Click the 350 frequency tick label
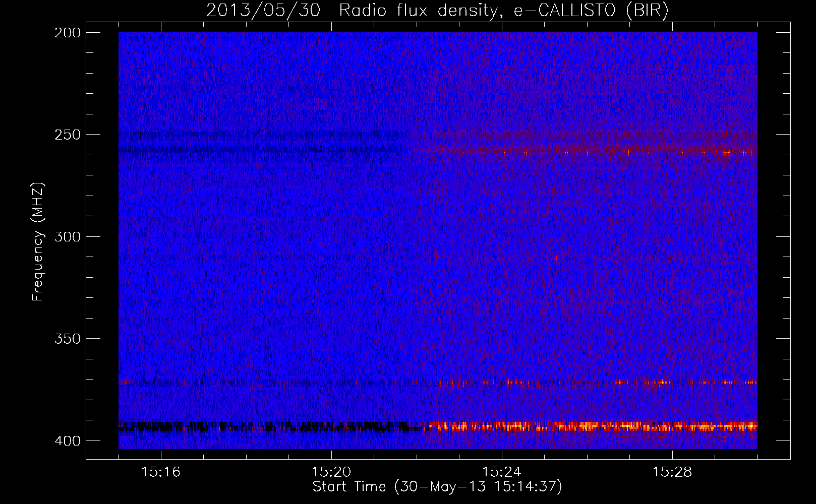This screenshot has width=816, height=504. tap(67, 338)
